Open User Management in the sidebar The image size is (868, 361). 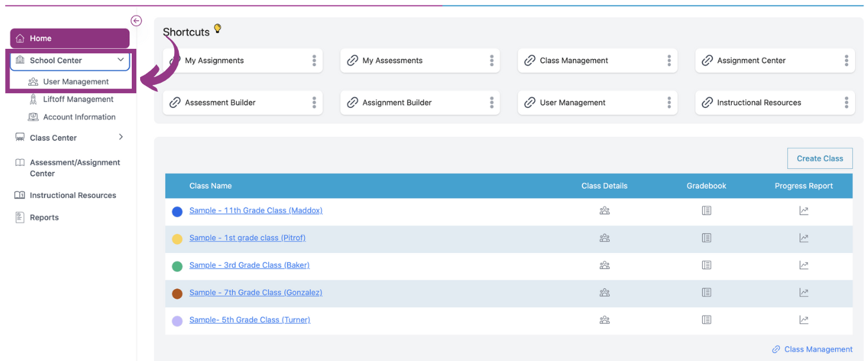pos(69,82)
